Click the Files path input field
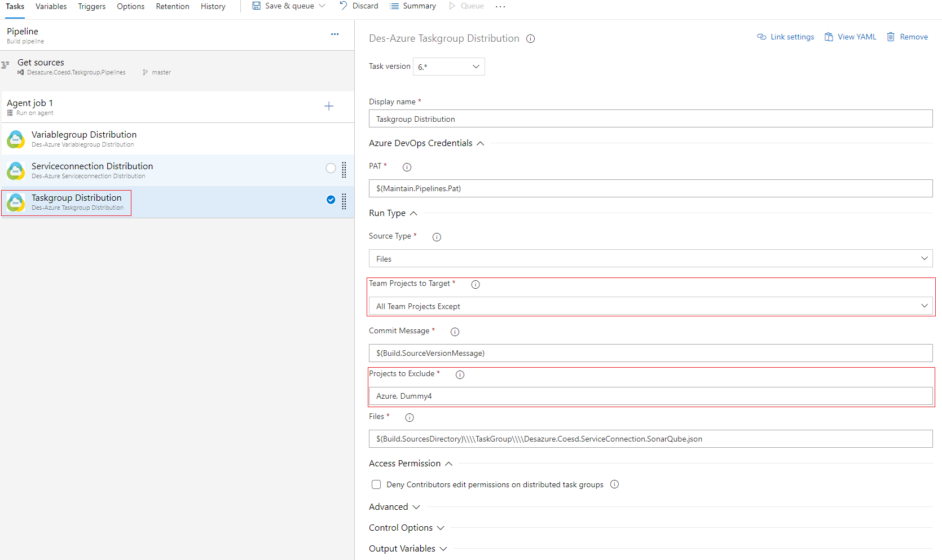 (x=650, y=439)
